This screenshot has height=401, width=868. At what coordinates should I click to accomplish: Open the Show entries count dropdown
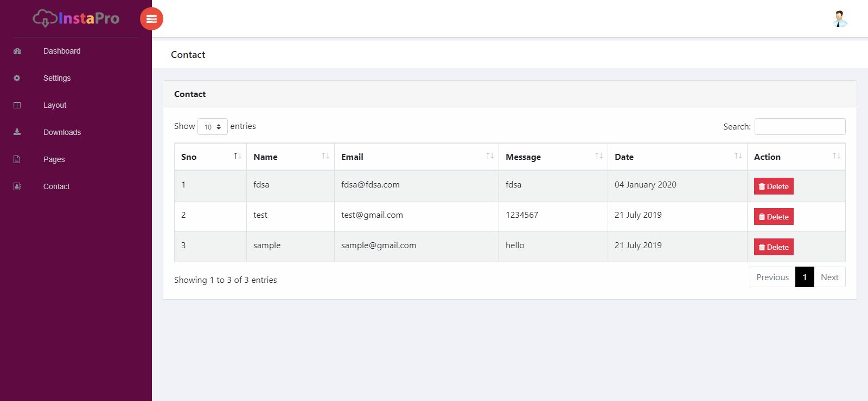(x=212, y=127)
